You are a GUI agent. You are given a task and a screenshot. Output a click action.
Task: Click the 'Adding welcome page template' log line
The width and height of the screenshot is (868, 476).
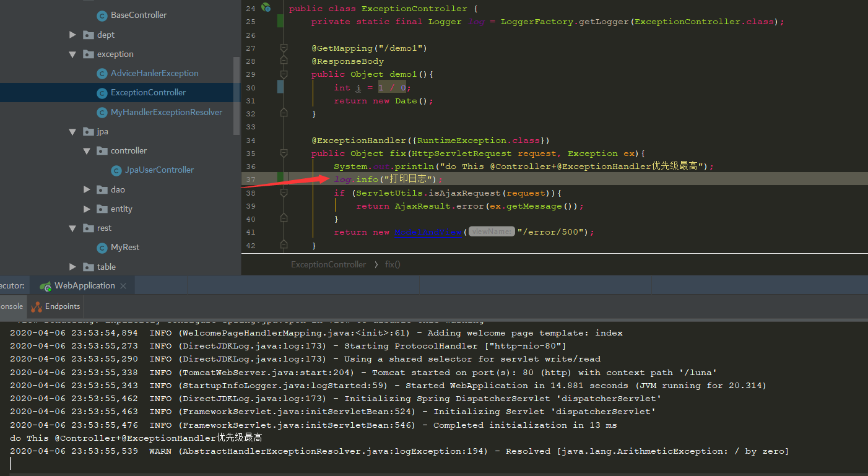click(x=316, y=333)
